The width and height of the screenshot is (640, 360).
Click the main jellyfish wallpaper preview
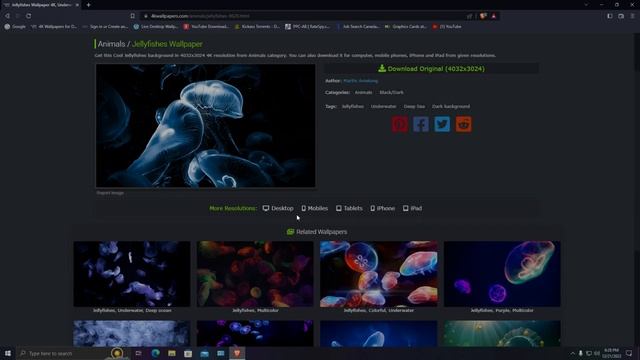205,125
